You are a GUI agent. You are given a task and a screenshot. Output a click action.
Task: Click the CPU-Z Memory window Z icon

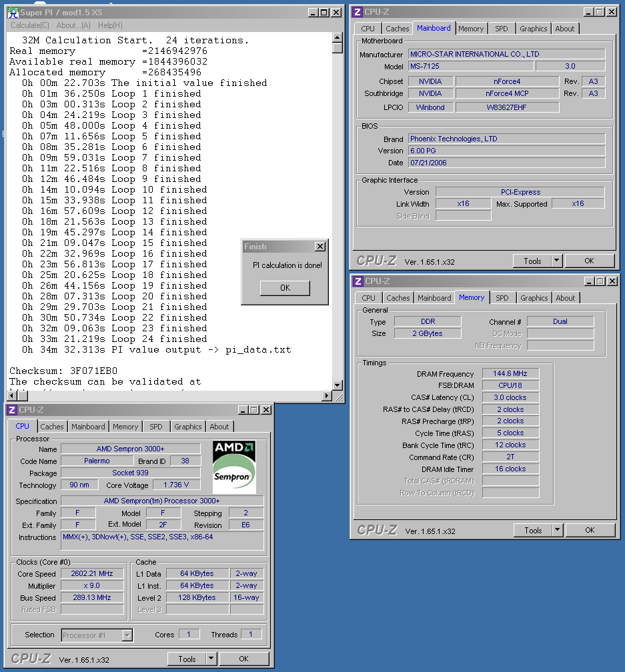coord(358,281)
